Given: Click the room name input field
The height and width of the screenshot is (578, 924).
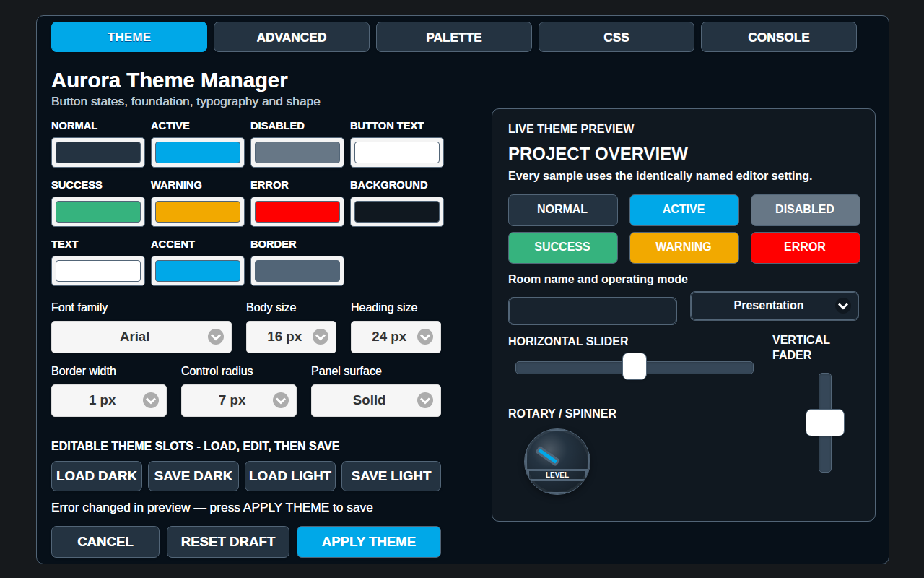Looking at the screenshot, I should (x=593, y=311).
